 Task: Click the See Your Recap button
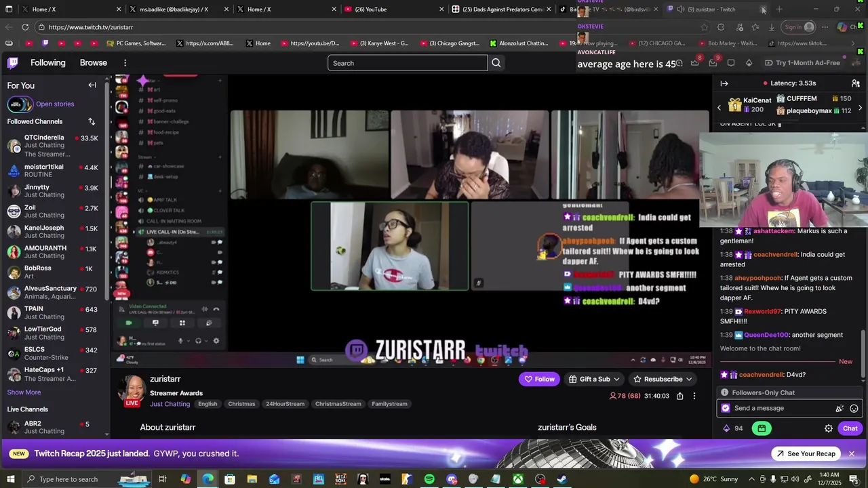806,453
